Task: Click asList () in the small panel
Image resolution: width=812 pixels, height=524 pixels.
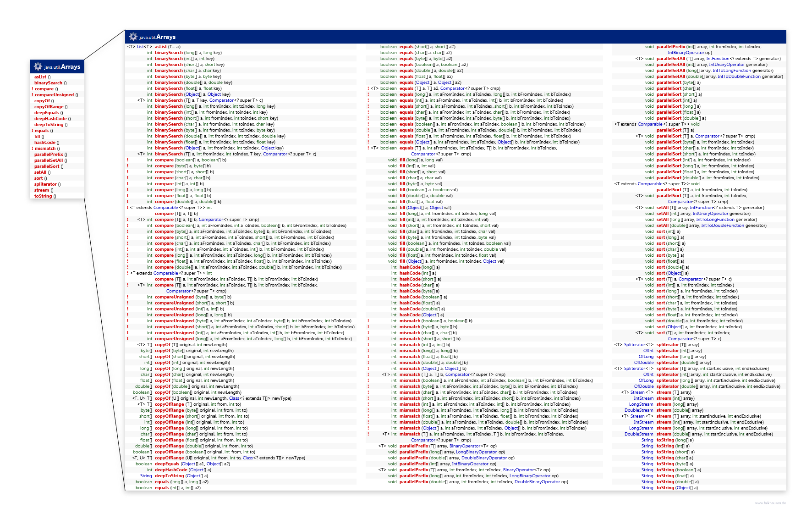Action: click(x=43, y=77)
